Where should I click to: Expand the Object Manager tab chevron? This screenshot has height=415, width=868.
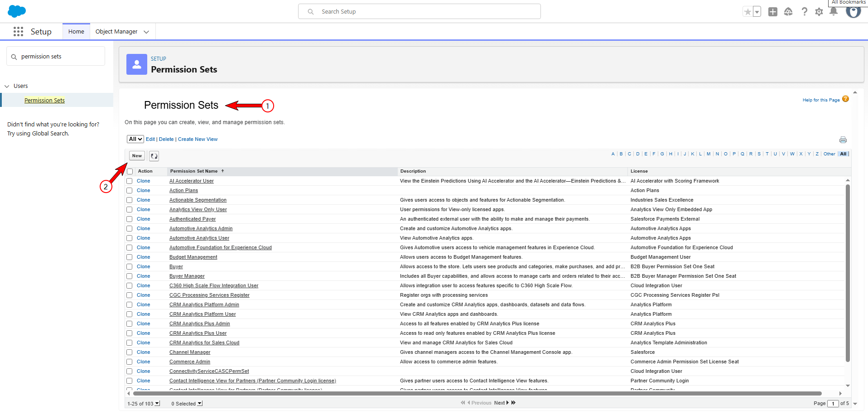pyautogui.click(x=146, y=32)
